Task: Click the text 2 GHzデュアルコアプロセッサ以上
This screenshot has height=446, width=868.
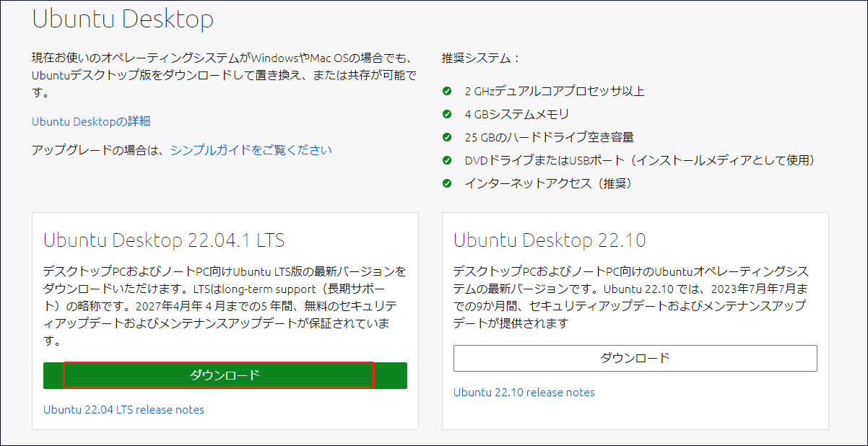Action: [555, 91]
